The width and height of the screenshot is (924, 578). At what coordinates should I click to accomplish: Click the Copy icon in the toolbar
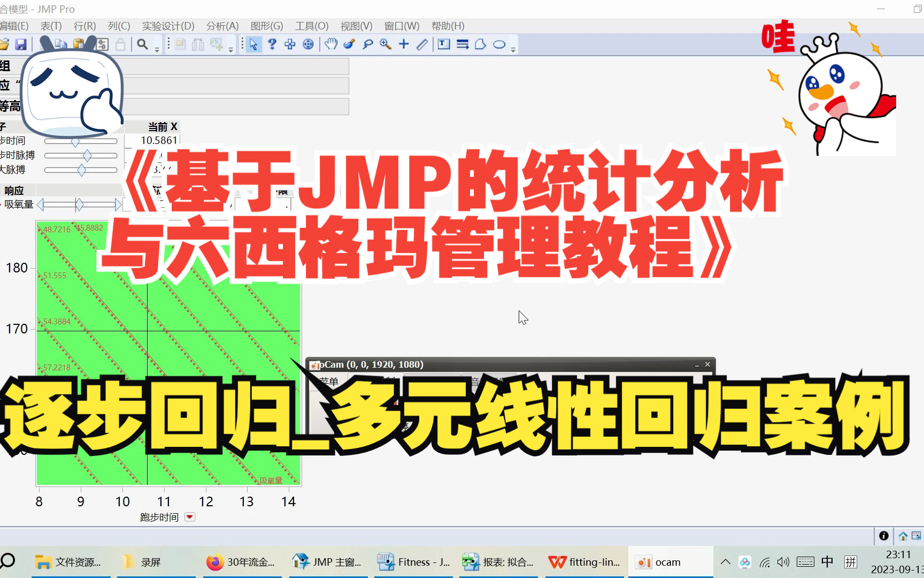tap(60, 44)
